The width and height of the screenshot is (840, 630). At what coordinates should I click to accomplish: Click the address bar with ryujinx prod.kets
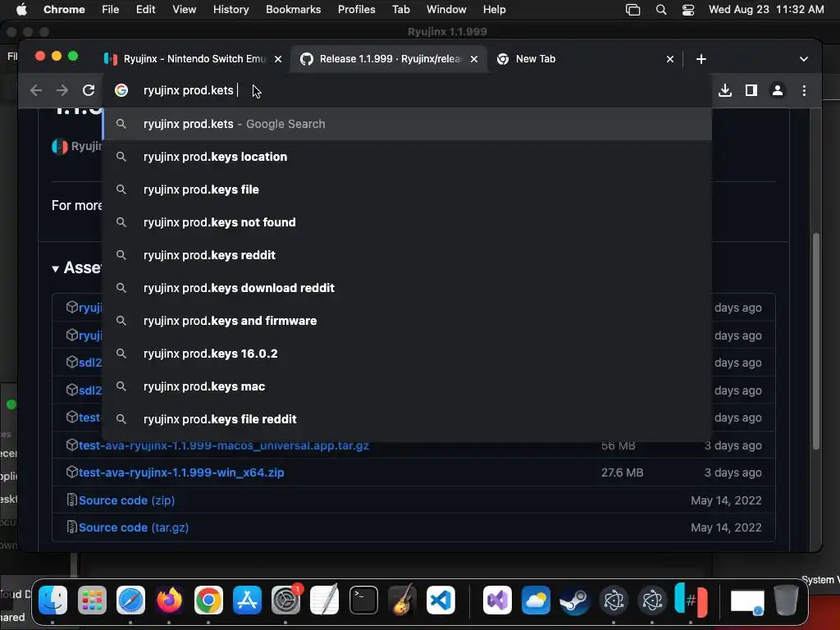click(407, 90)
